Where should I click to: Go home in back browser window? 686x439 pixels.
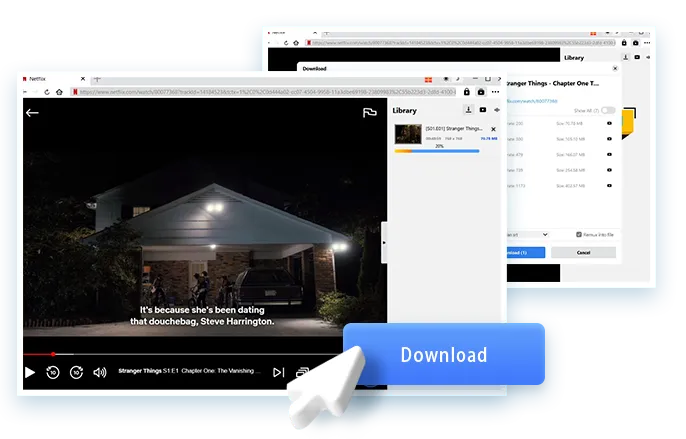coord(296,43)
